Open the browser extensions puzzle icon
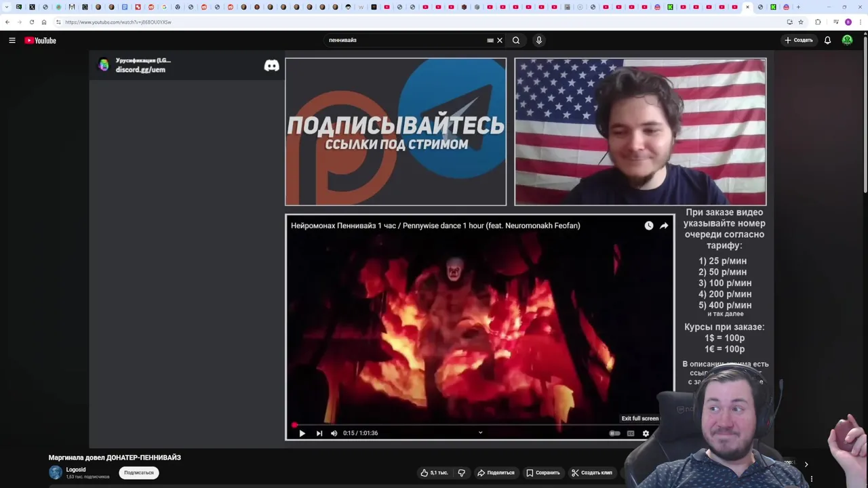868x488 pixels. click(x=818, y=22)
